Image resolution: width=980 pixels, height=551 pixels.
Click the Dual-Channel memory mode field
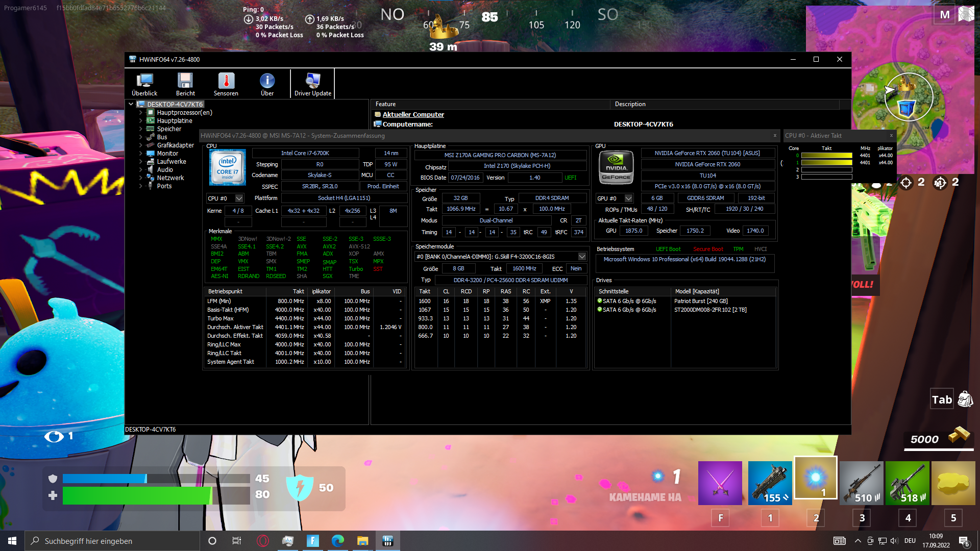[496, 220]
